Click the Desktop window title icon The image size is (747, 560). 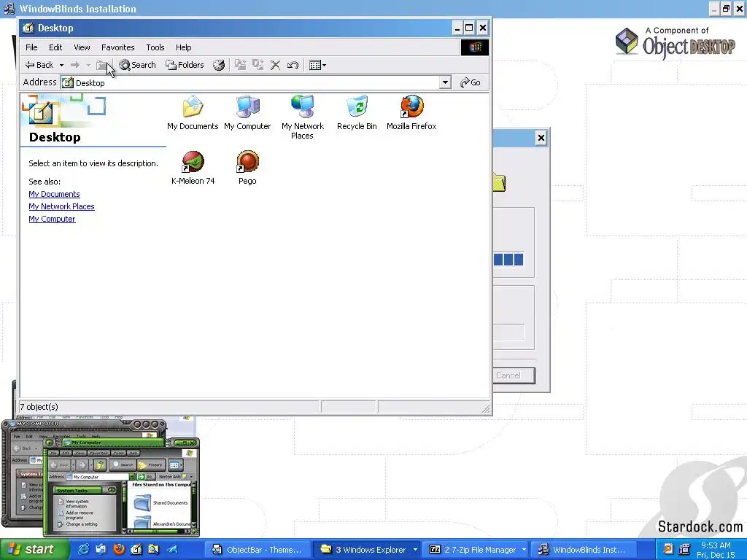(x=28, y=28)
